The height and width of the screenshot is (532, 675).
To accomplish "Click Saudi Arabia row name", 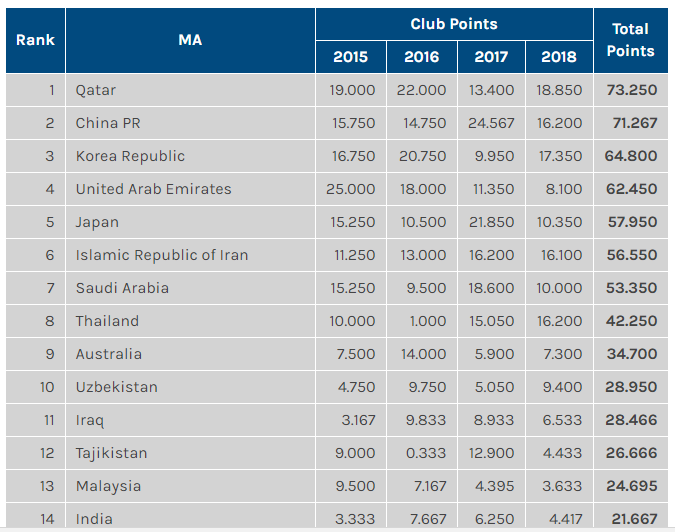I will pos(122,288).
